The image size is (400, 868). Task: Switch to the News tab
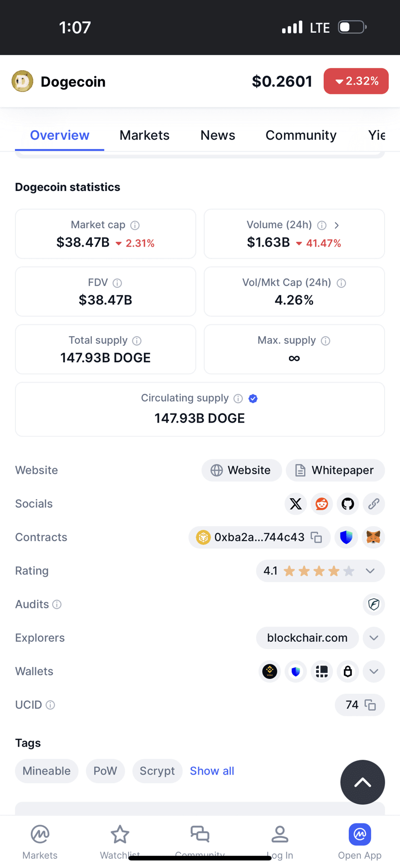pos(217,135)
